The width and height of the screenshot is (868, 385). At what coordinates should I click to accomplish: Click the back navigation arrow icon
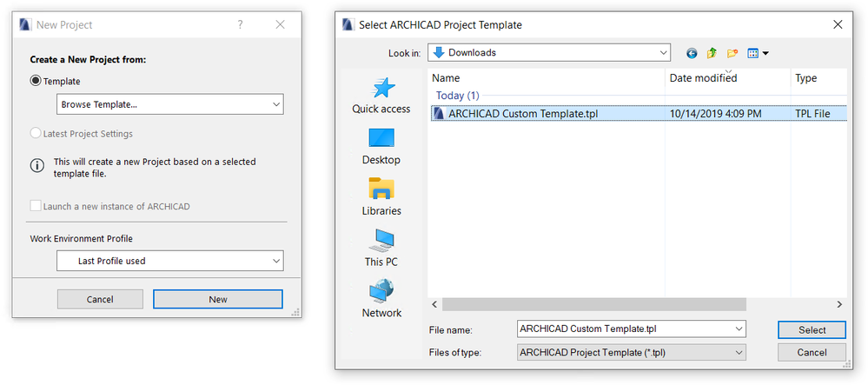pos(692,53)
